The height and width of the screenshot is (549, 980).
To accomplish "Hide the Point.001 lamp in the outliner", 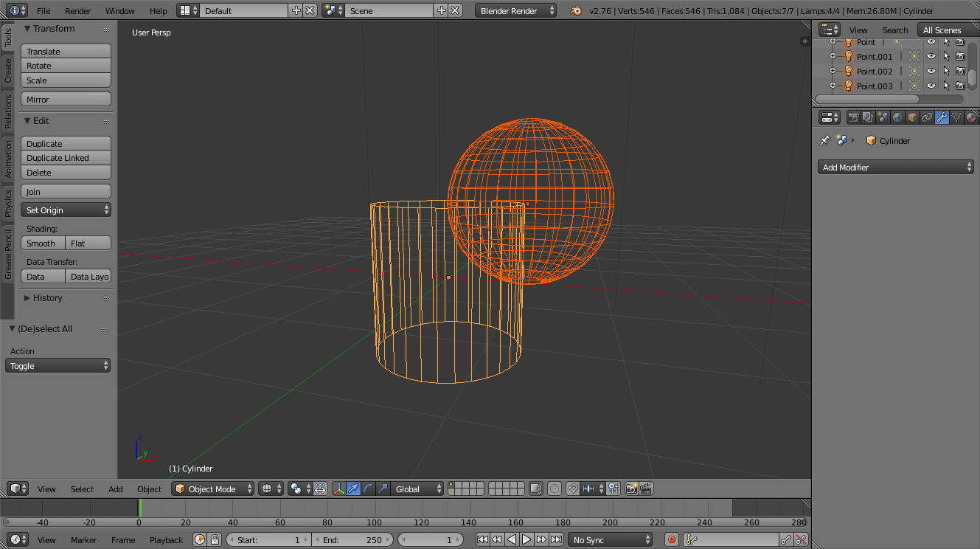I will click(x=931, y=56).
